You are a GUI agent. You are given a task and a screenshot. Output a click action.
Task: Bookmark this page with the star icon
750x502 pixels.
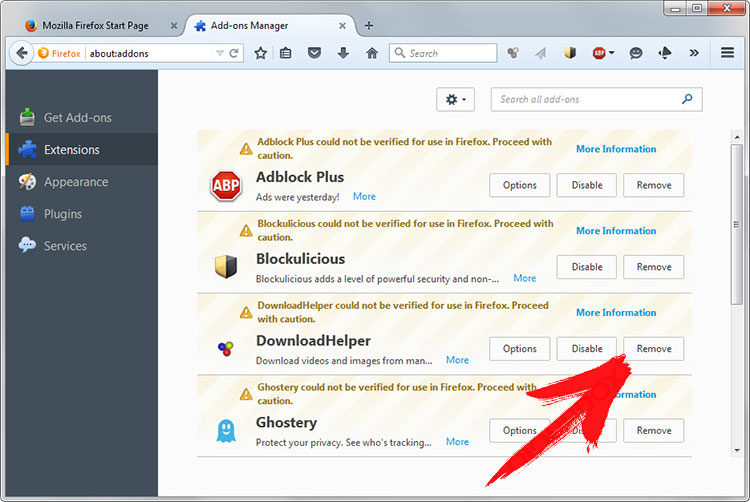(x=260, y=53)
